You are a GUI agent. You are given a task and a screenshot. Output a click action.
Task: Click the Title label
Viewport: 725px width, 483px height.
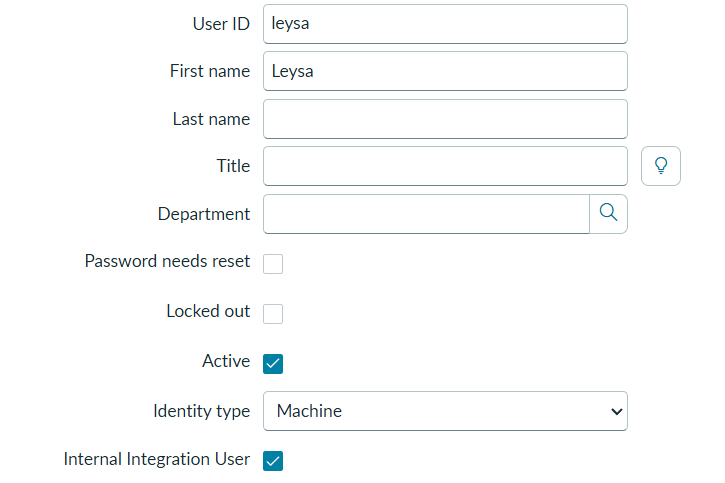[233, 166]
